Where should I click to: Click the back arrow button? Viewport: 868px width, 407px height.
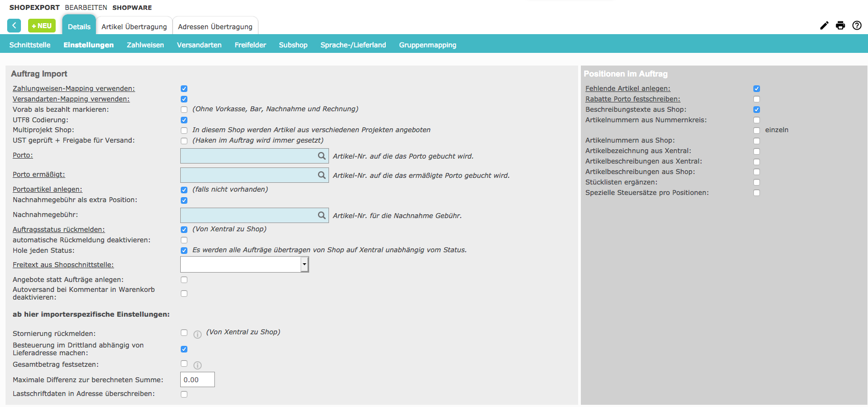click(x=14, y=26)
